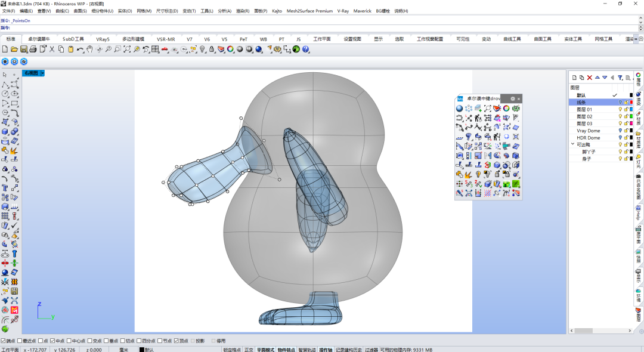The width and height of the screenshot is (644, 352).
Task: Enable the 最近点 osnap checkbox
Action: [20, 341]
